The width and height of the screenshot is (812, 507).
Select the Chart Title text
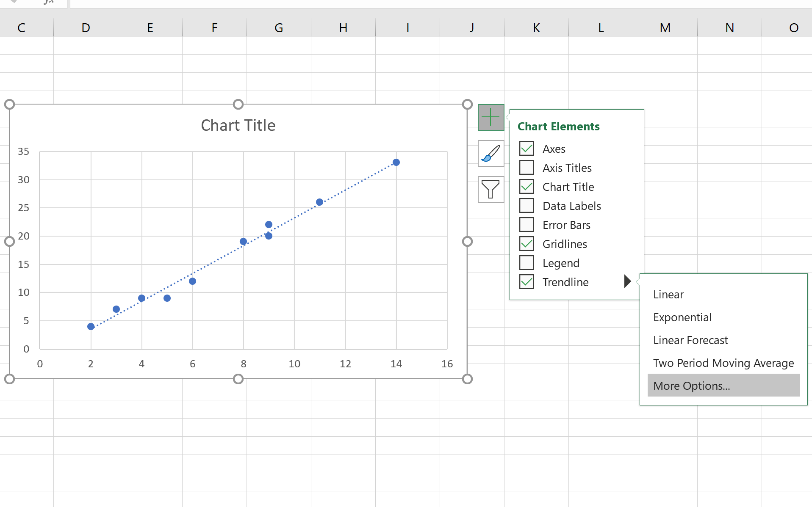pos(238,126)
